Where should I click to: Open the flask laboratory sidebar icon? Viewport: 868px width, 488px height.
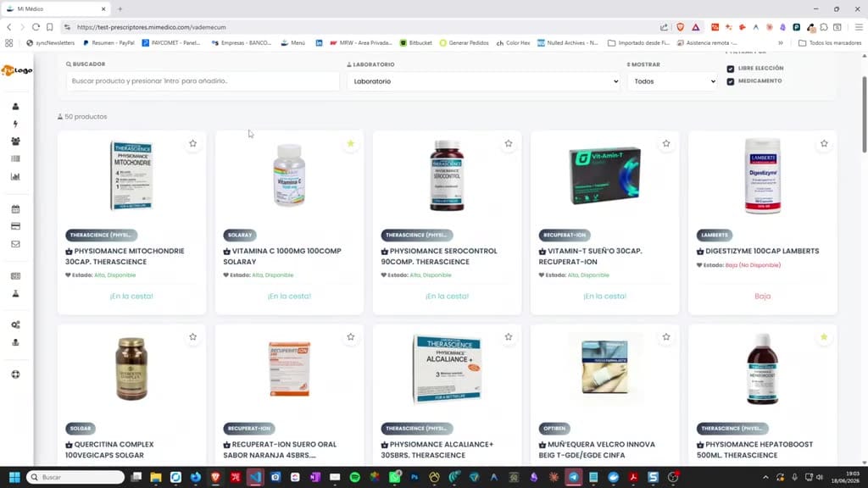click(x=15, y=294)
